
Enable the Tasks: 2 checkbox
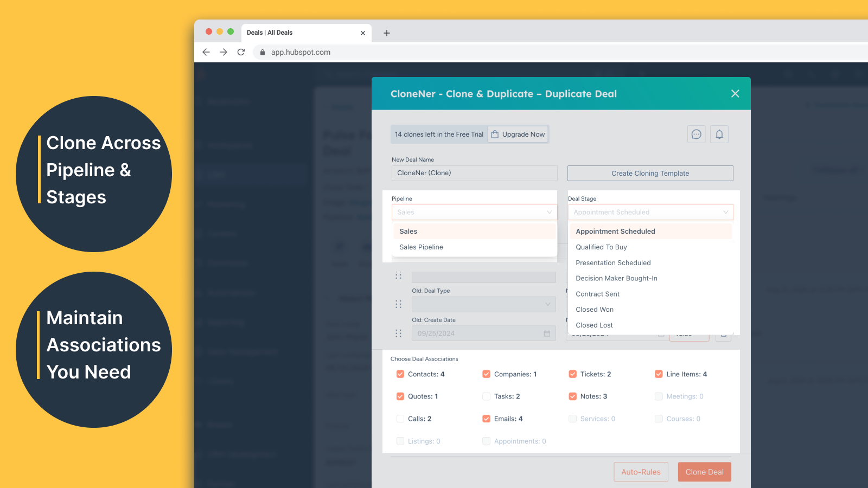click(487, 396)
